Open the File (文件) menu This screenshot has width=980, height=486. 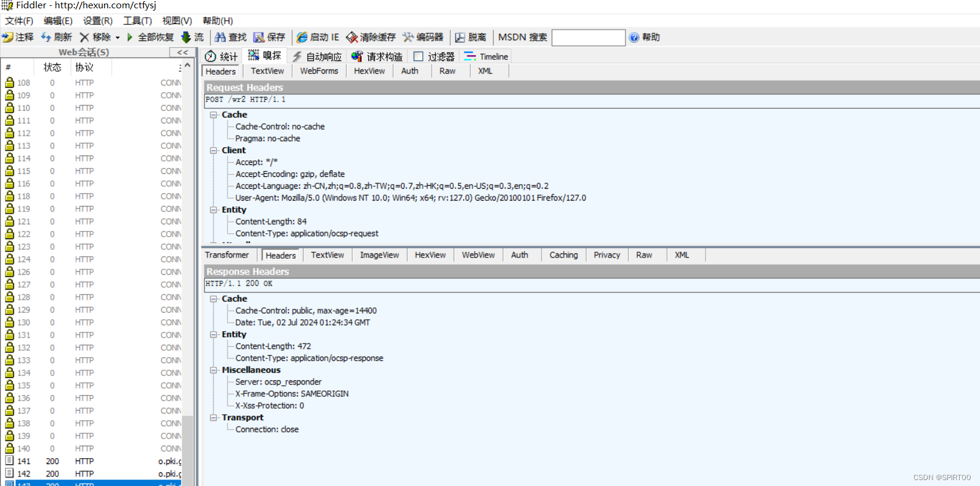(19, 21)
